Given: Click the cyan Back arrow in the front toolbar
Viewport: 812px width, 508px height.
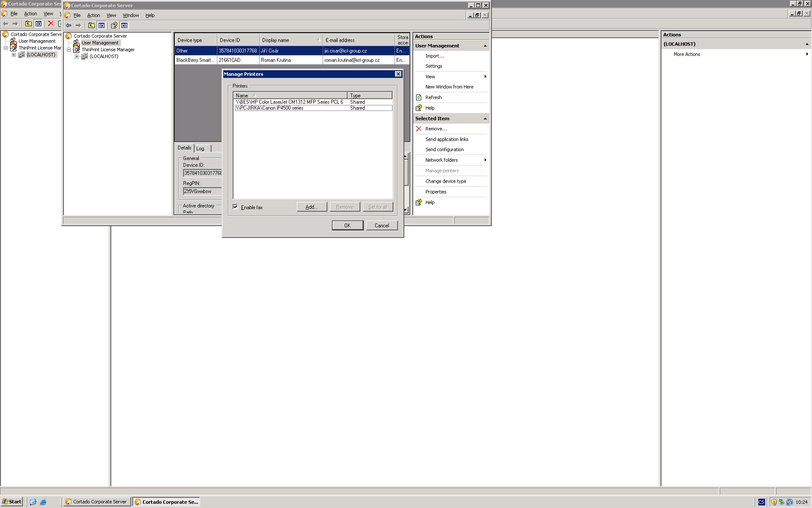Looking at the screenshot, I should click(x=69, y=25).
